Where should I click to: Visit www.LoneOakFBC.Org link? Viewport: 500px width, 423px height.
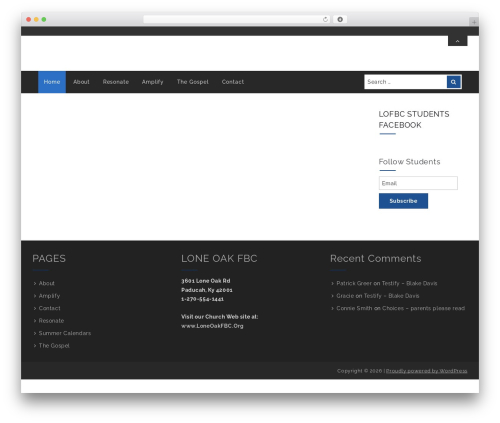click(212, 326)
